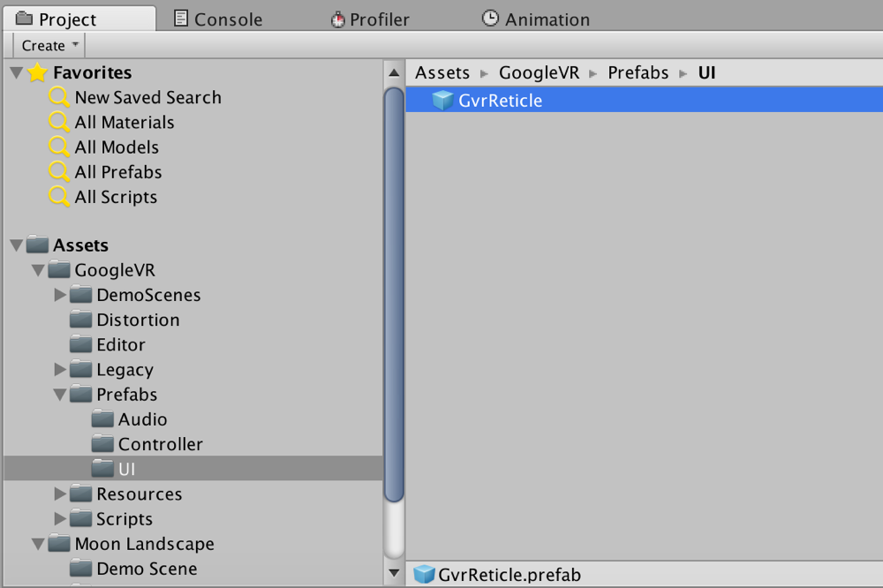Image resolution: width=883 pixels, height=588 pixels.
Task: Expand the DemoScenes folder
Action: coord(60,295)
